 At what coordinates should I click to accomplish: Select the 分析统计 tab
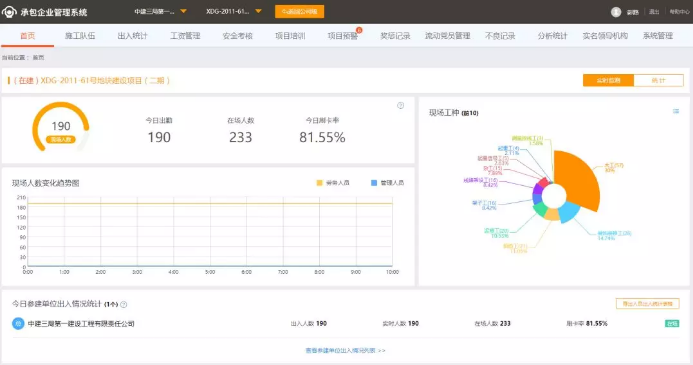pyautogui.click(x=552, y=36)
